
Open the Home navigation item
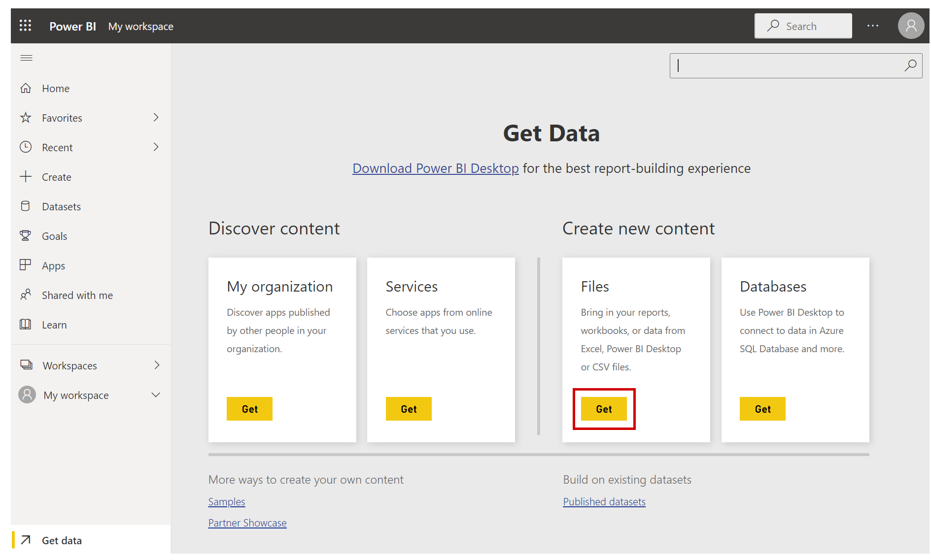[x=55, y=88]
